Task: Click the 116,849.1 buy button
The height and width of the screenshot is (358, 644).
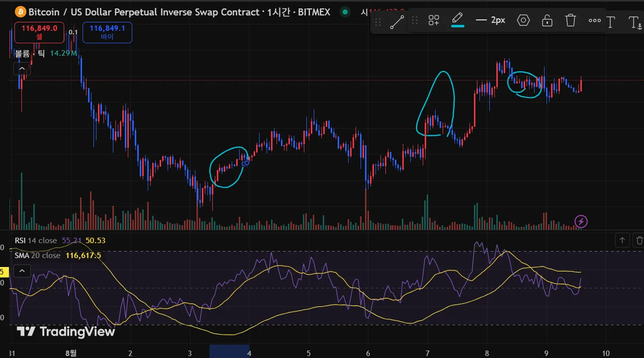Action: point(107,32)
